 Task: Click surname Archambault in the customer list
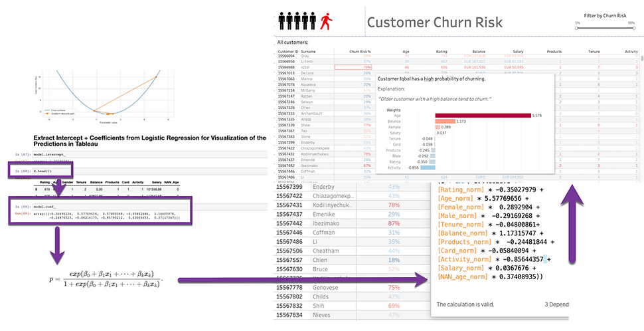click(x=311, y=113)
